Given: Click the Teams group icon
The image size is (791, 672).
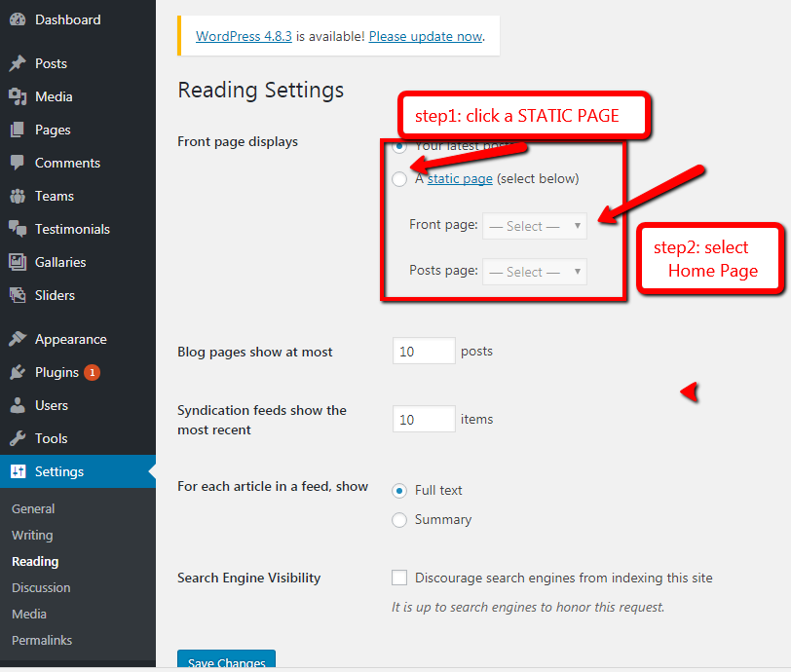Looking at the screenshot, I should [18, 196].
